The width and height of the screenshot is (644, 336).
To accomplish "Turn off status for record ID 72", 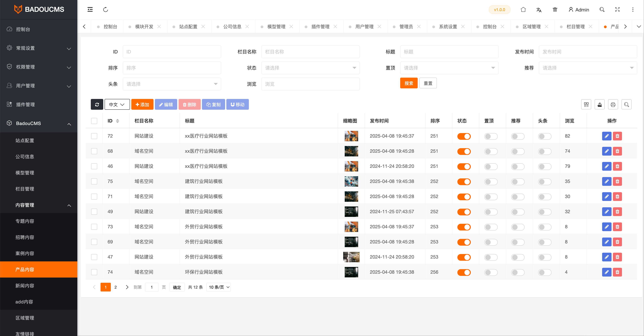I will (464, 136).
